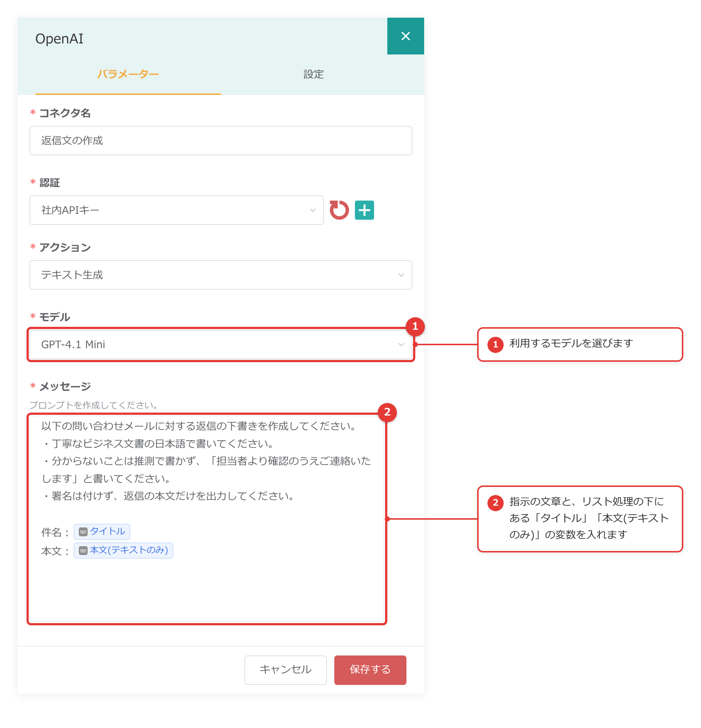Click the コネクタ名 field label
This screenshot has height=728, width=701.
[65, 113]
